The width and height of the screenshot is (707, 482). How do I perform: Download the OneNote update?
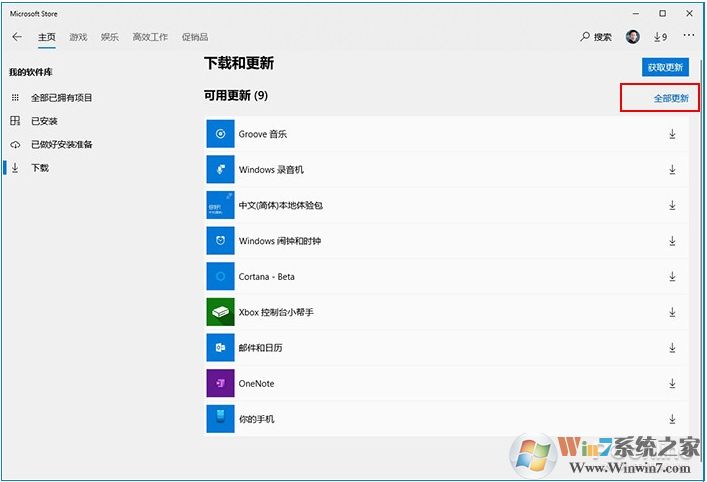click(x=672, y=383)
